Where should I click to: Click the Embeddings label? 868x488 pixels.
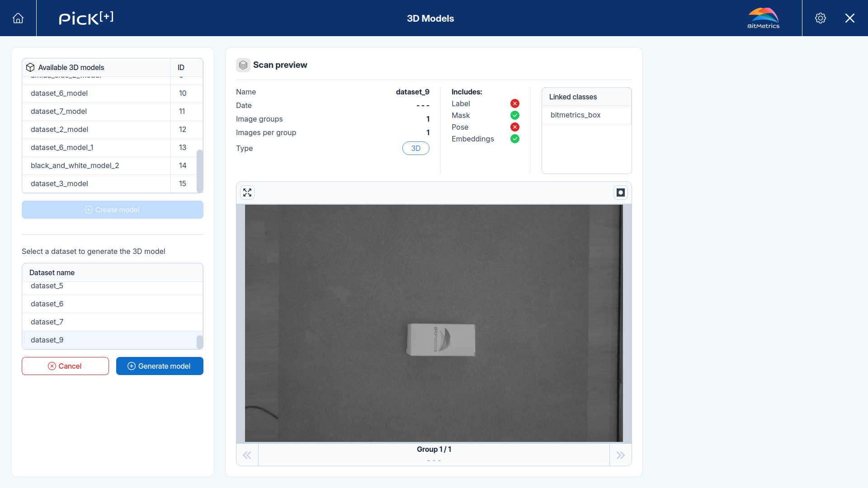pyautogui.click(x=472, y=139)
